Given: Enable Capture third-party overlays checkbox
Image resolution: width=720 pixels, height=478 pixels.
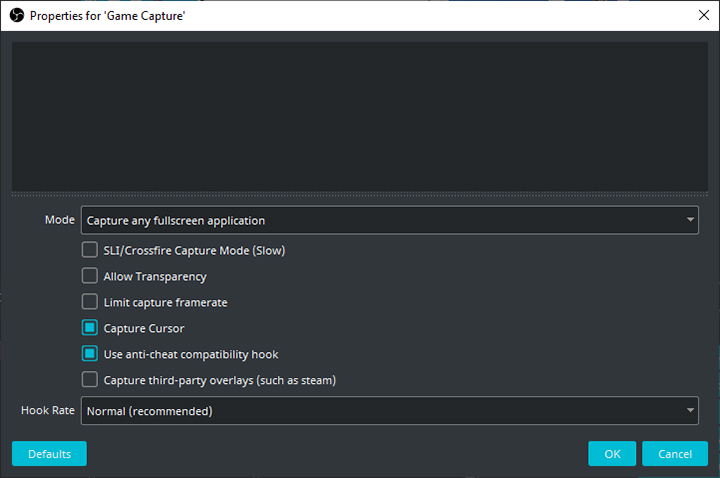Looking at the screenshot, I should (90, 380).
